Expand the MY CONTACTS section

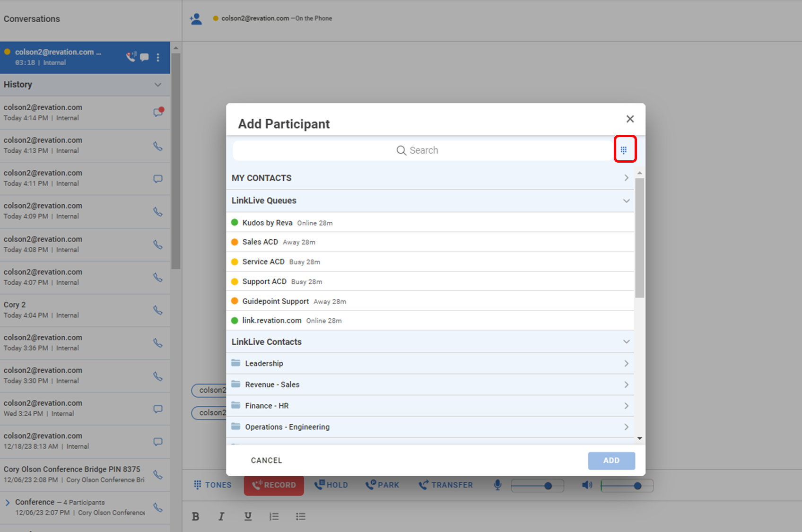(626, 178)
